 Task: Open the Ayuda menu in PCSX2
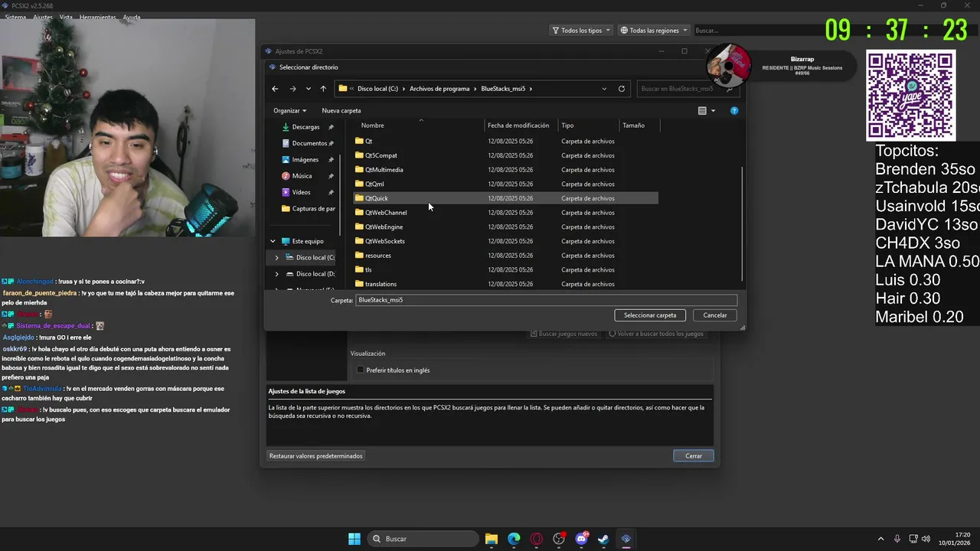tap(132, 17)
